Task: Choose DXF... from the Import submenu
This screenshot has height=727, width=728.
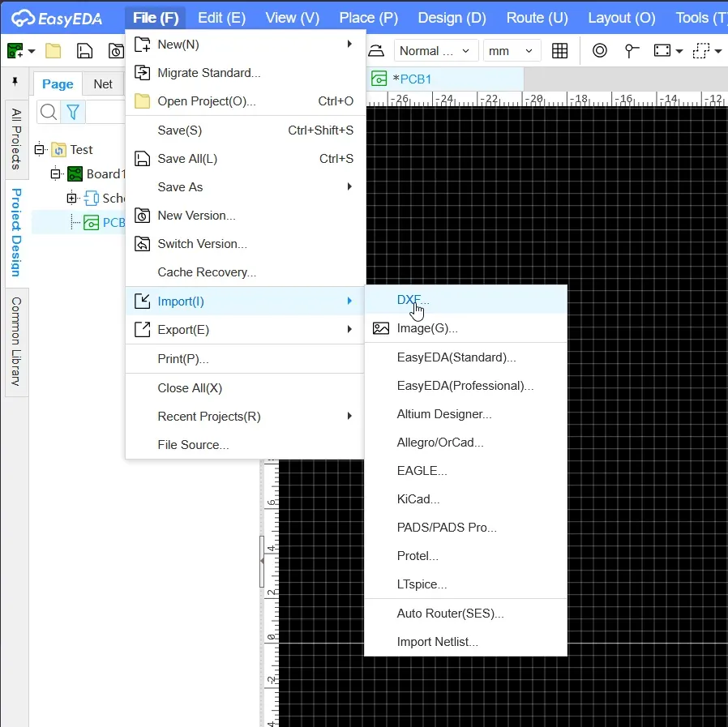Action: (x=413, y=300)
